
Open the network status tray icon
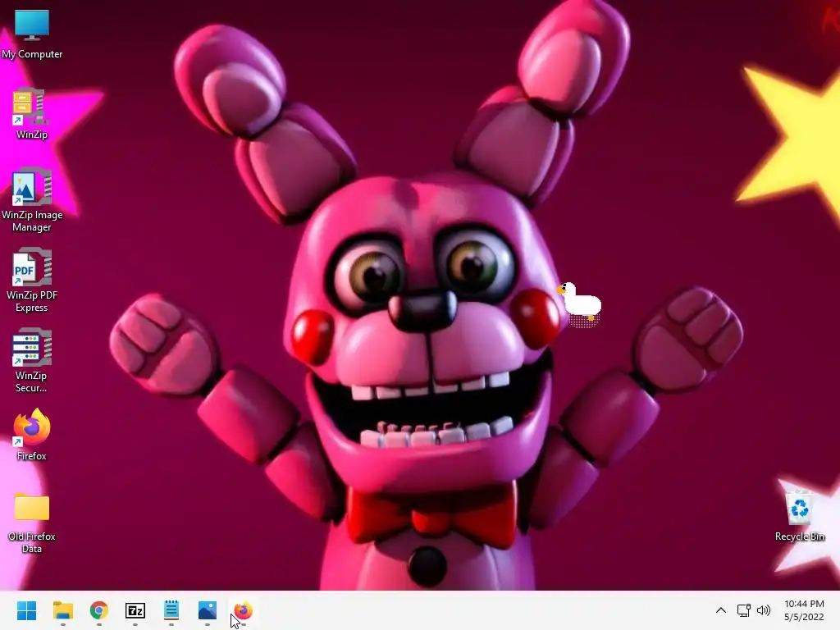pos(743,610)
